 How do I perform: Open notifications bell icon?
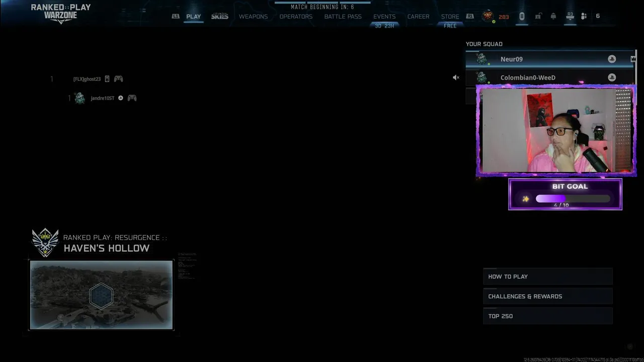point(553,16)
